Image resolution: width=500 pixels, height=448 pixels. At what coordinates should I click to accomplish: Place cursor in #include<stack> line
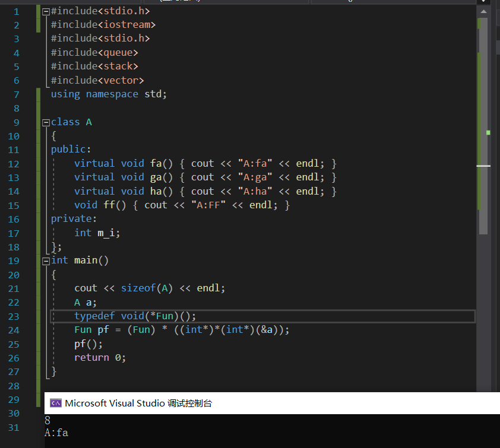(x=94, y=66)
